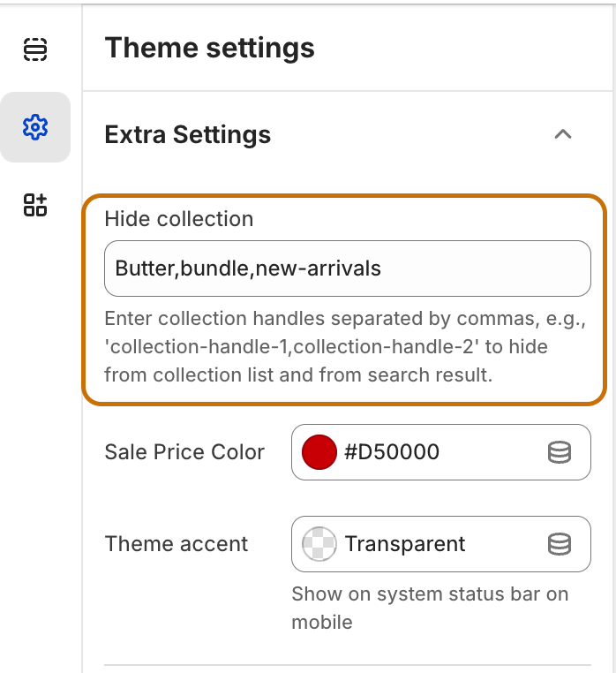Viewport: 616px width, 673px height.
Task: Select the Theme settings gear icon
Action: click(x=35, y=127)
